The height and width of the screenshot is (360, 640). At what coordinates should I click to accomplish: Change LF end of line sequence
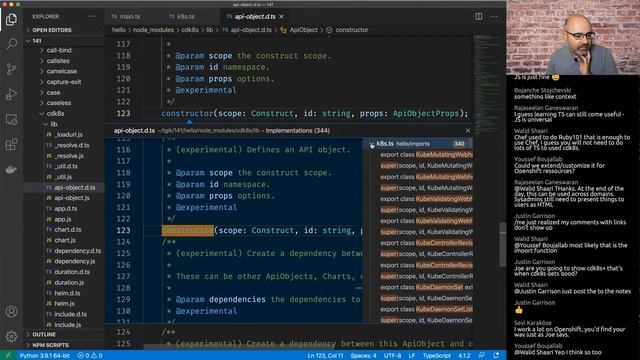coord(412,356)
